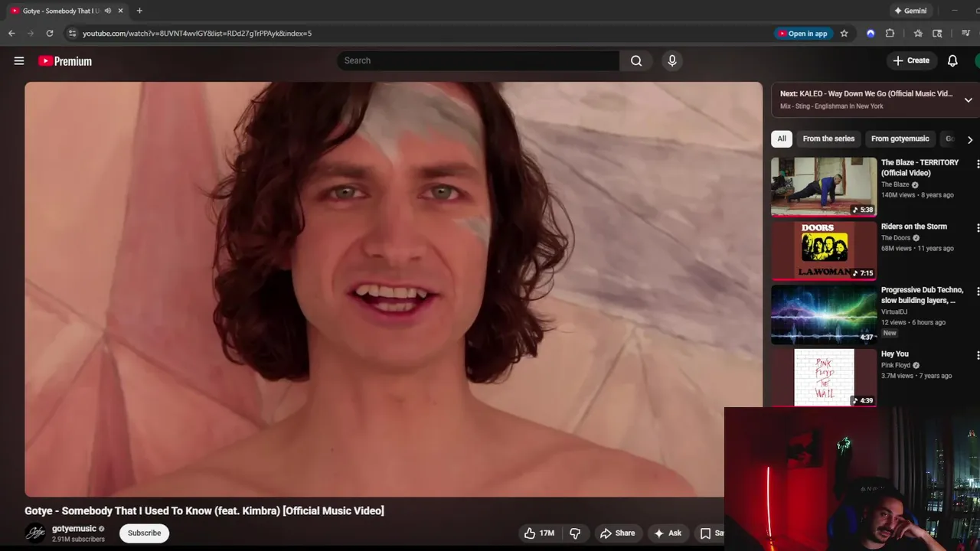Open more options for Riders on the Storm
Image resolution: width=980 pixels, height=551 pixels.
977,227
